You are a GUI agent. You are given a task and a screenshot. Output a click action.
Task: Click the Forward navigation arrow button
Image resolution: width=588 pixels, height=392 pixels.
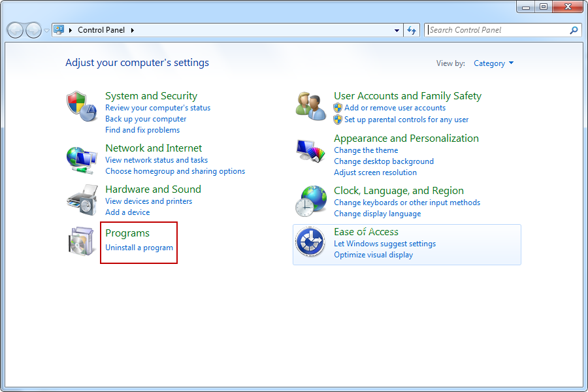pyautogui.click(x=33, y=30)
